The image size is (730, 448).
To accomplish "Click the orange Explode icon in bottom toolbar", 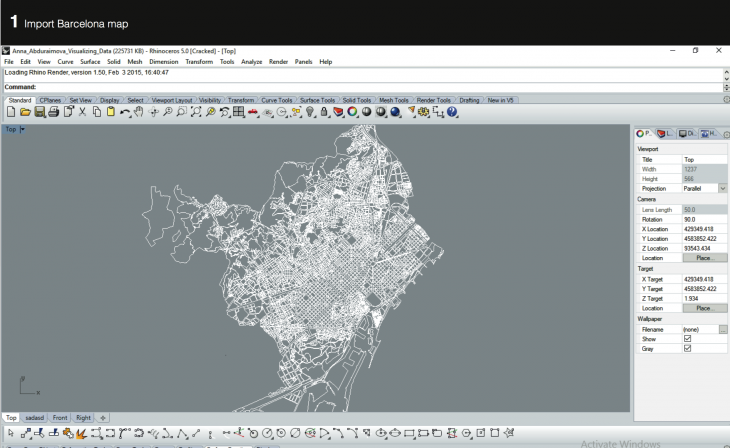I will pos(82,434).
